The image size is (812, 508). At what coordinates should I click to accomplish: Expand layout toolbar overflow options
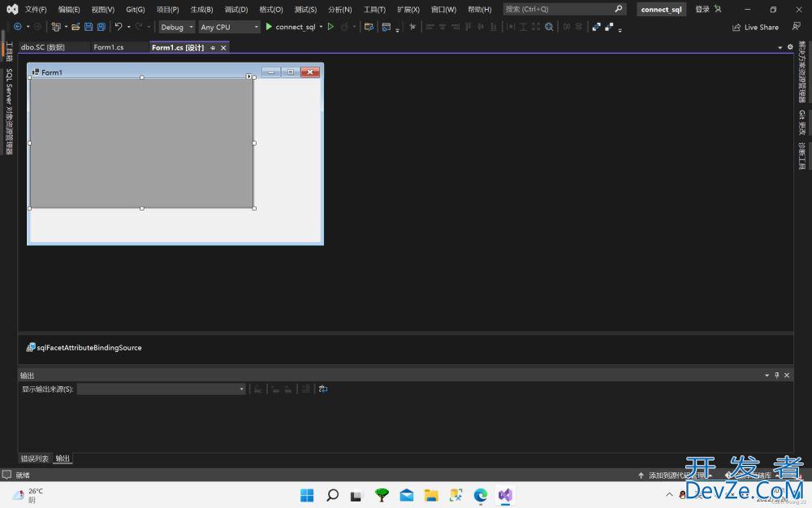click(620, 29)
